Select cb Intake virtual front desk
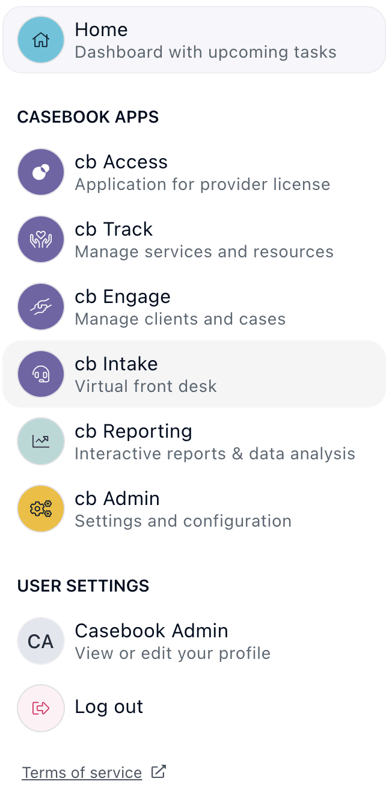This screenshot has height=802, width=392. pos(194,374)
